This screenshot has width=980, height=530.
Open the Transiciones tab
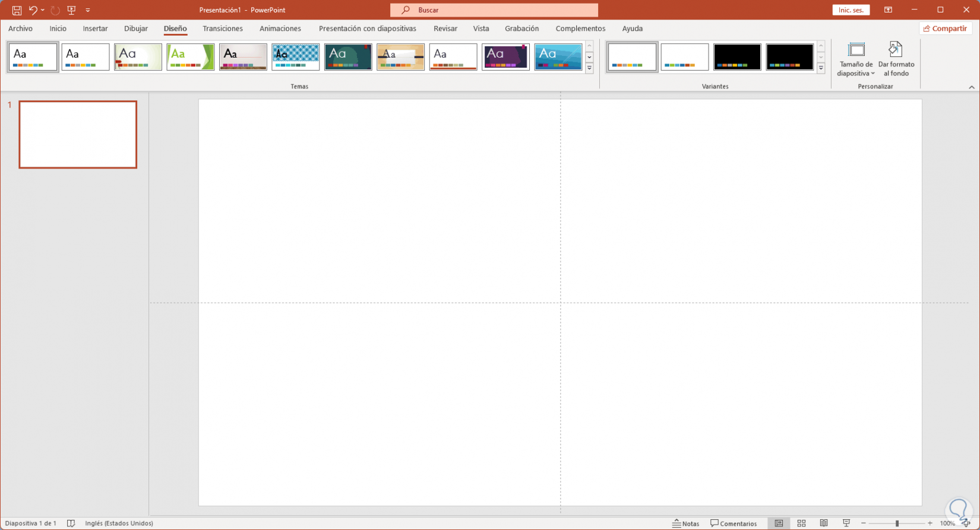[x=223, y=28]
